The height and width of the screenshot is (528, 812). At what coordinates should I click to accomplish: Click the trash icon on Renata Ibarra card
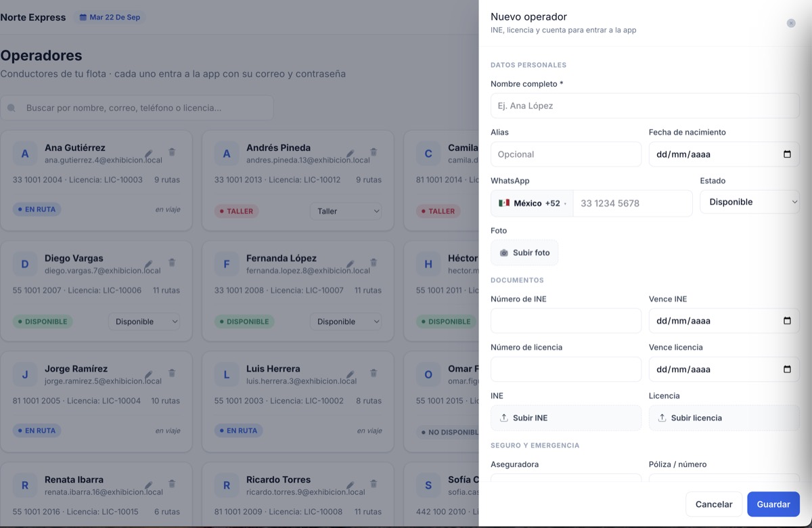pos(172,484)
